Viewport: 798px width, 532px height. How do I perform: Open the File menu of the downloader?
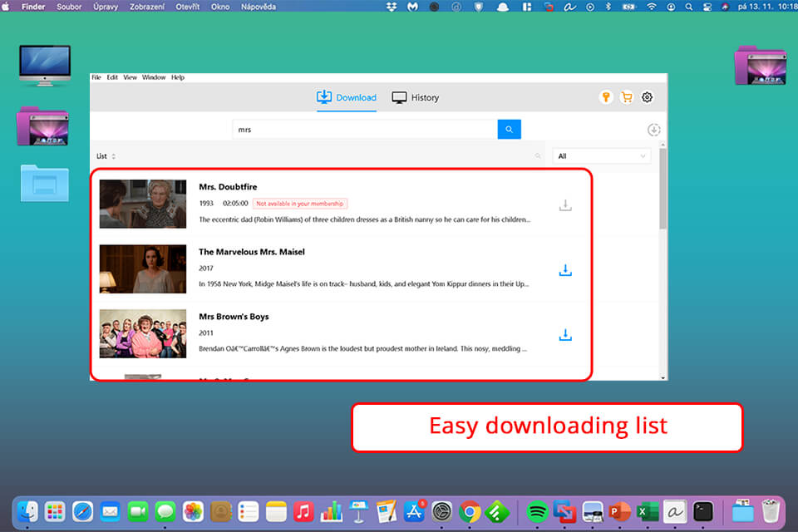pyautogui.click(x=96, y=77)
